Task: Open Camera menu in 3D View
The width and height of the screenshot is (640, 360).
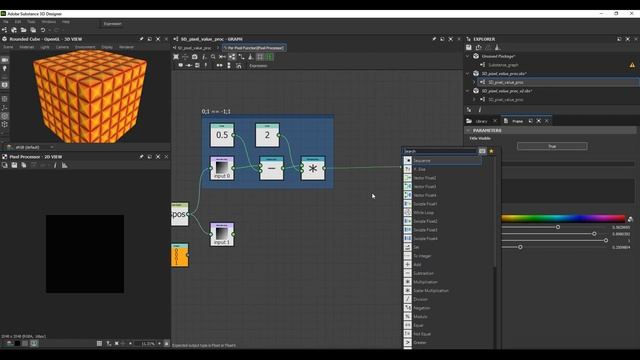Action: tap(62, 47)
